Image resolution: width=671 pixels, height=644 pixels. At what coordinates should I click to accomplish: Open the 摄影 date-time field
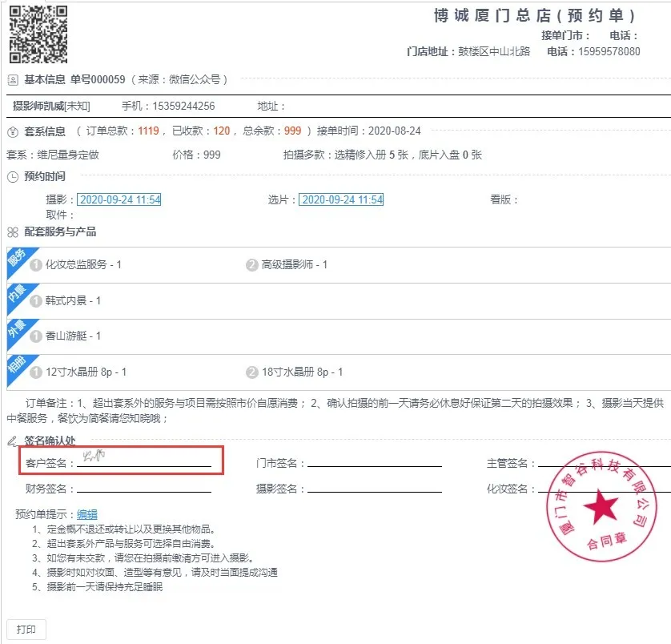[119, 199]
